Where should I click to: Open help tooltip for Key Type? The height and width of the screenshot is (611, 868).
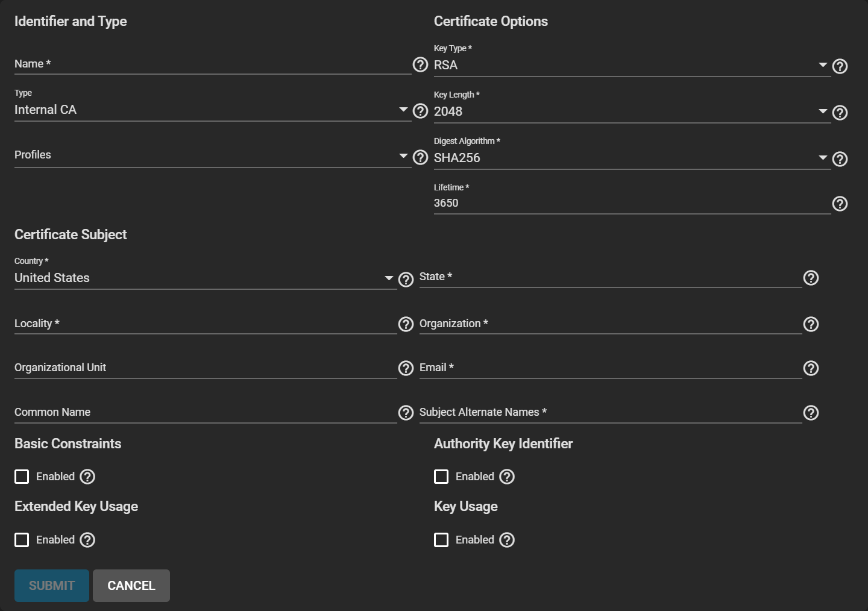[x=840, y=66]
